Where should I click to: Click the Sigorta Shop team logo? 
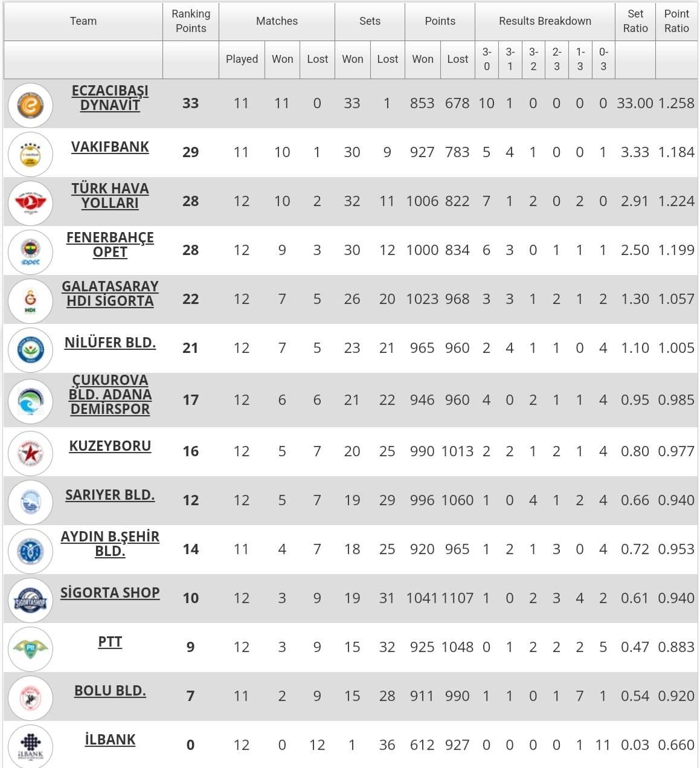[30, 600]
